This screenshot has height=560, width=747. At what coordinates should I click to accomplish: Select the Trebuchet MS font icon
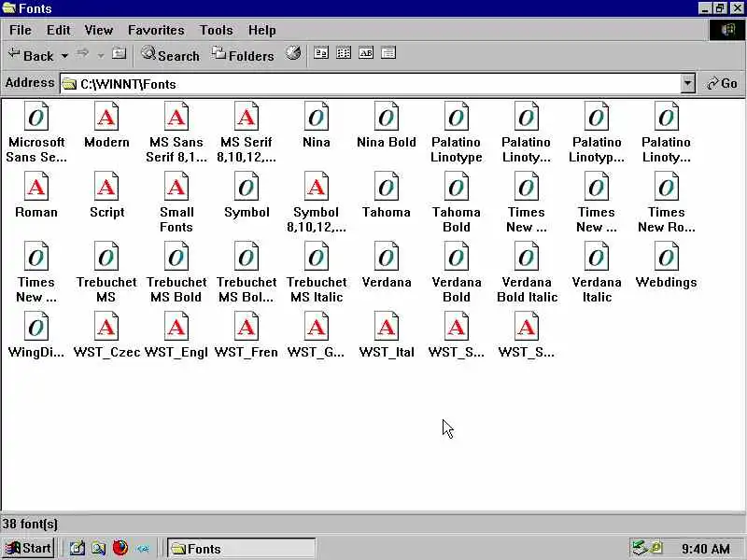(106, 256)
